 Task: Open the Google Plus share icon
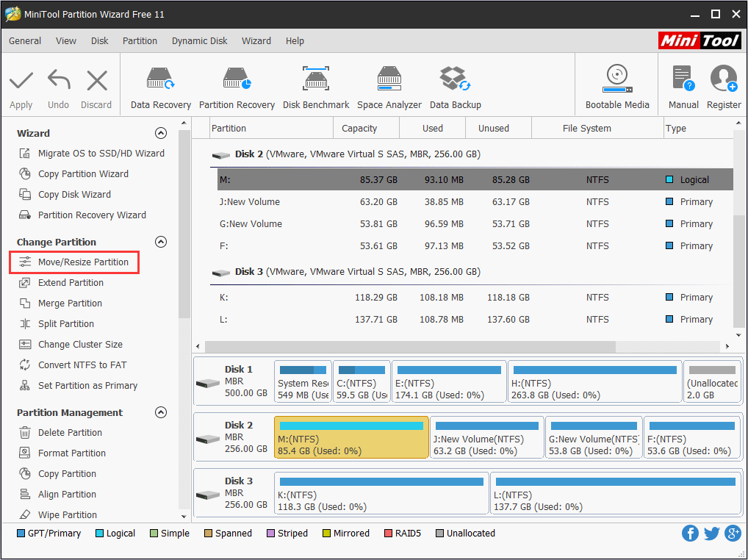(x=733, y=534)
